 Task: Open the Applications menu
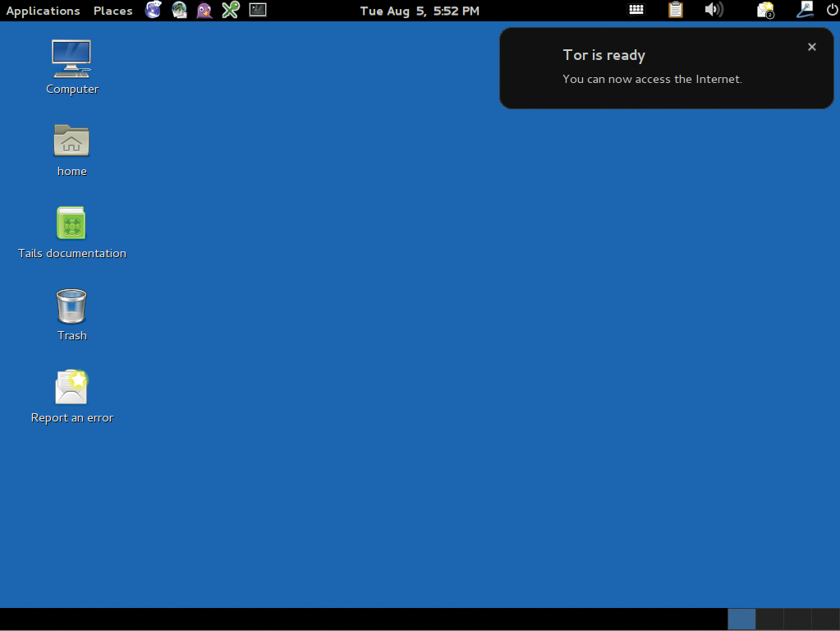43,11
